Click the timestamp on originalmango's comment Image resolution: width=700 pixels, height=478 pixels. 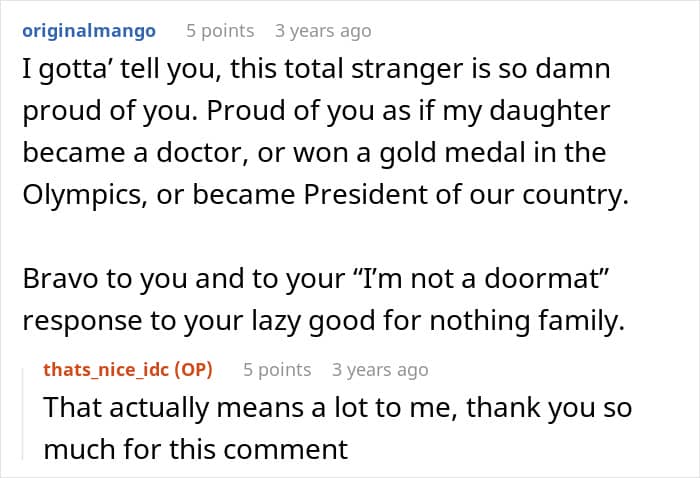[323, 31]
